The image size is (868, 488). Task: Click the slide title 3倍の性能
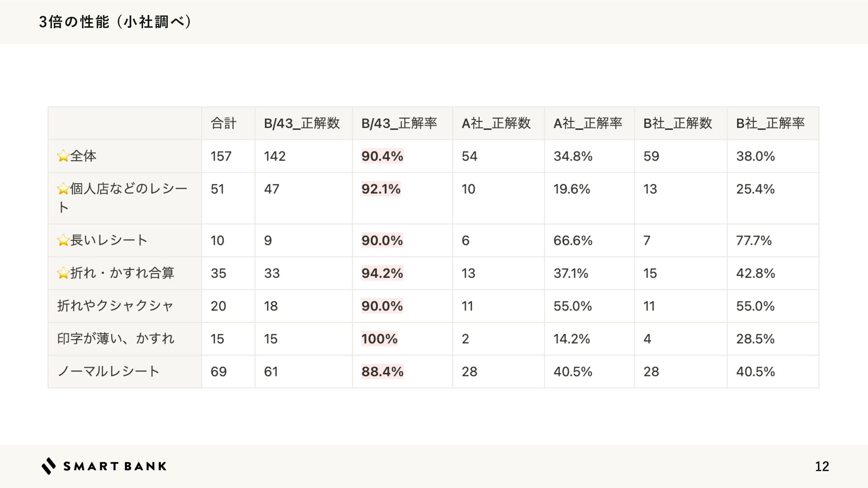[x=74, y=22]
